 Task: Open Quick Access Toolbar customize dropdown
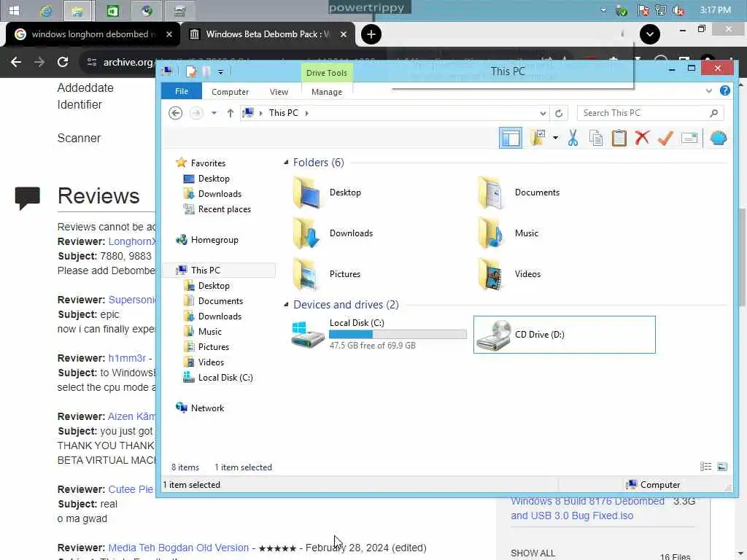(x=220, y=72)
